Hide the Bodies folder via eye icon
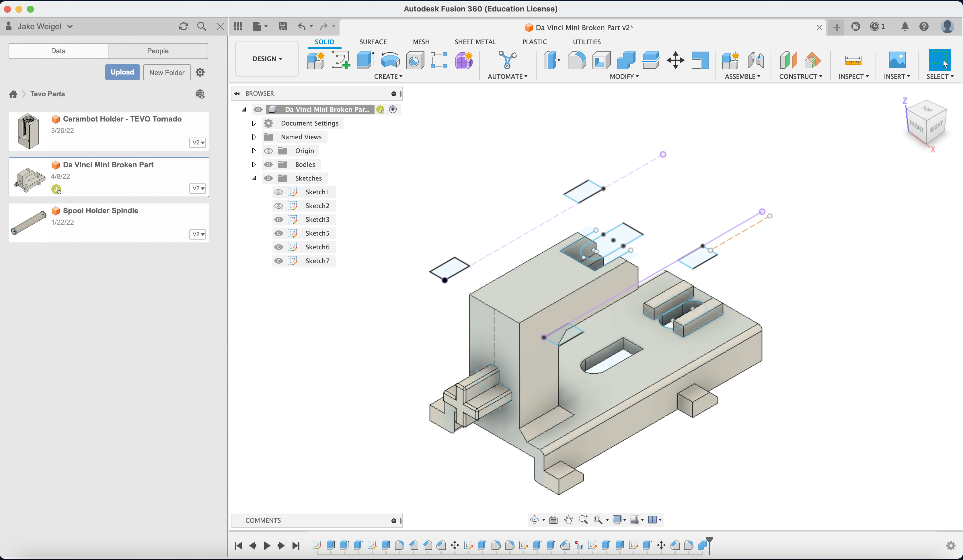The image size is (963, 560). (268, 164)
